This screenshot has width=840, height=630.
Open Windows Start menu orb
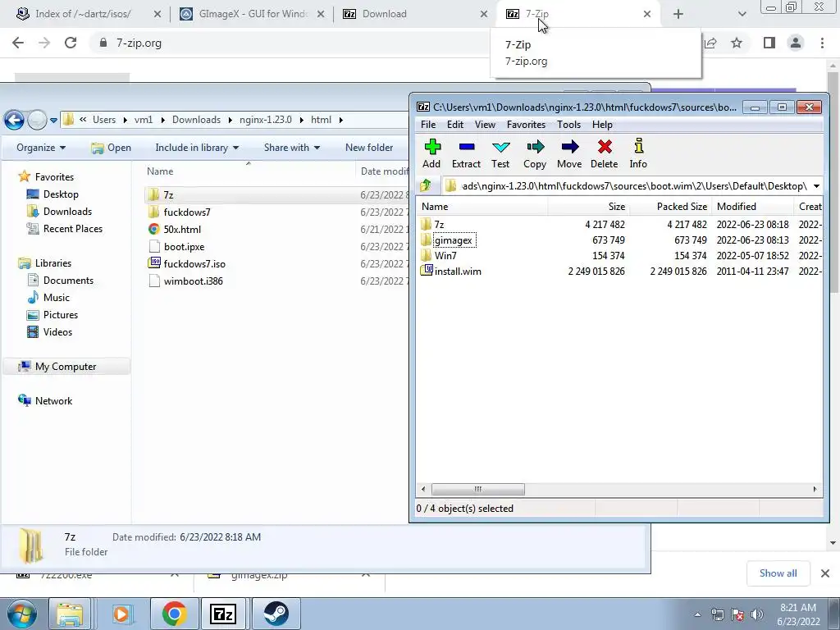click(22, 614)
